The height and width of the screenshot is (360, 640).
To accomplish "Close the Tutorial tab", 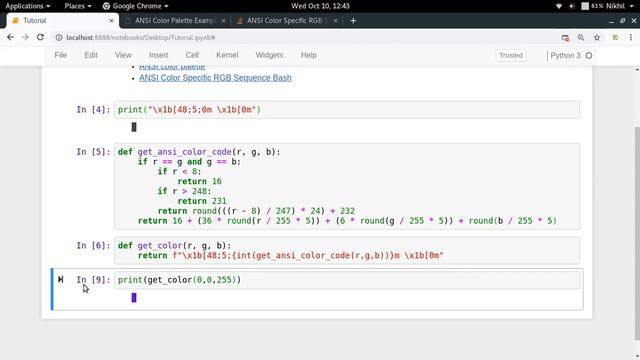I will (x=111, y=20).
